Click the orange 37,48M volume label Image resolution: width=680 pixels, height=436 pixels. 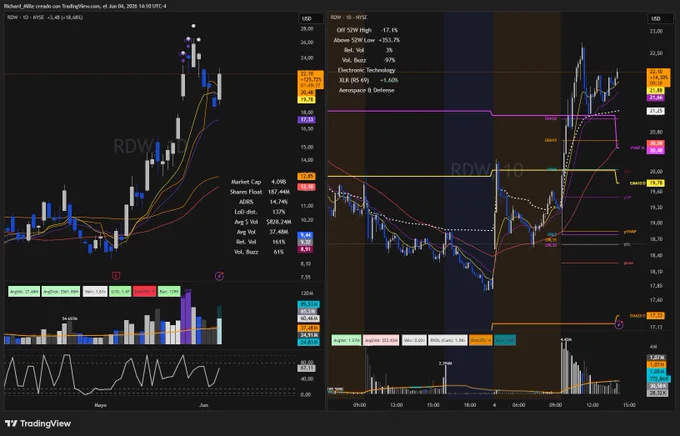308,328
